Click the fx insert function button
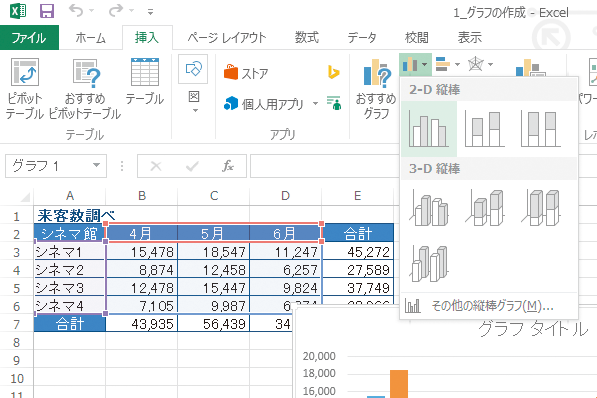597x398 pixels. click(228, 166)
